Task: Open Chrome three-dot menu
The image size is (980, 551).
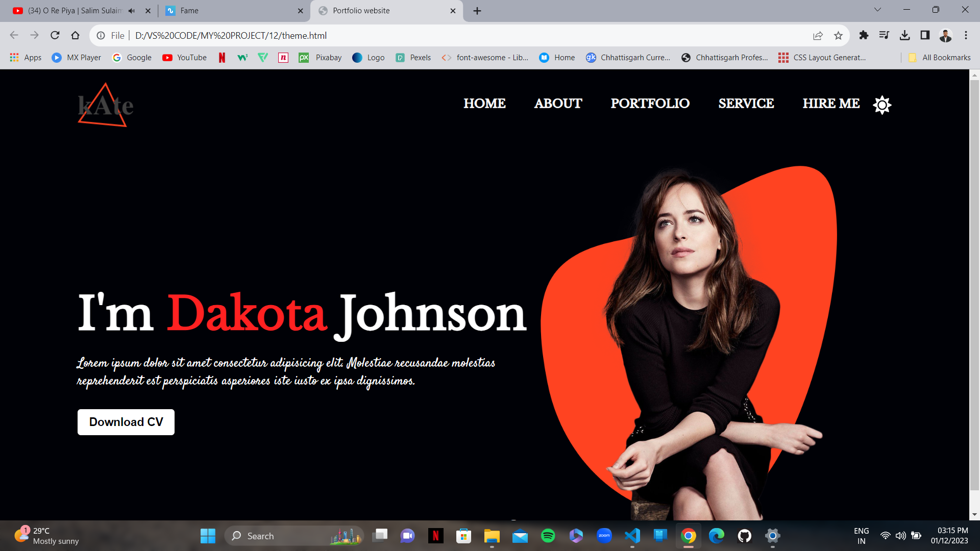Action: tap(966, 35)
